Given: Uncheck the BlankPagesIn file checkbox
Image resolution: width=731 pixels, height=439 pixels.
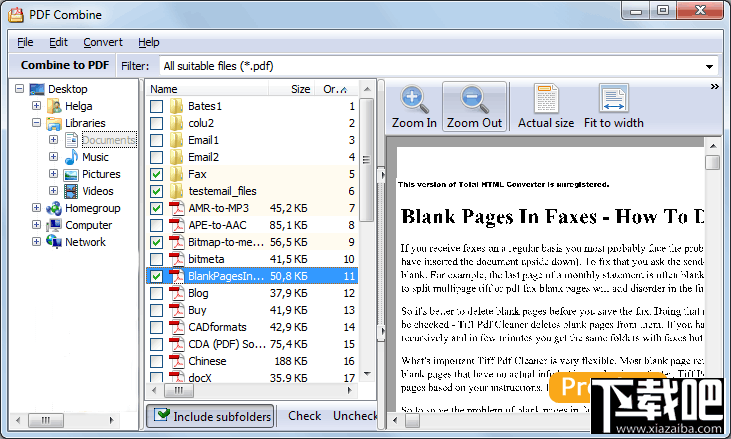Looking at the screenshot, I should [x=157, y=276].
